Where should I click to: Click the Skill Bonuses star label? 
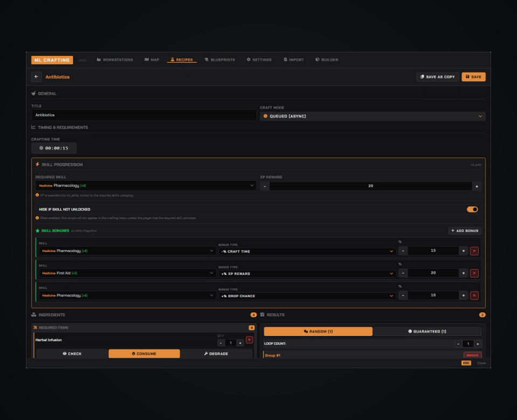(55, 231)
